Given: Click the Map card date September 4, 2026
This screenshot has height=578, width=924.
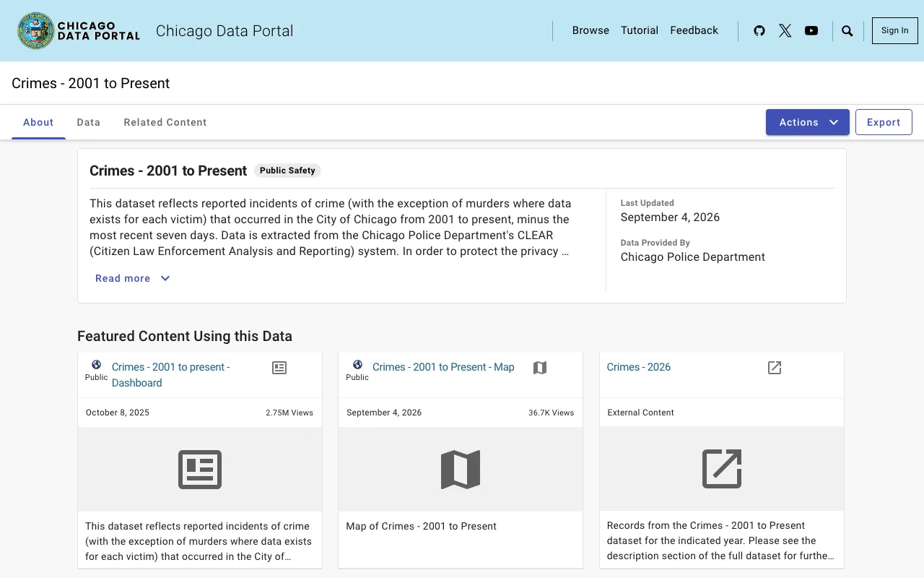Looking at the screenshot, I should tap(384, 413).
